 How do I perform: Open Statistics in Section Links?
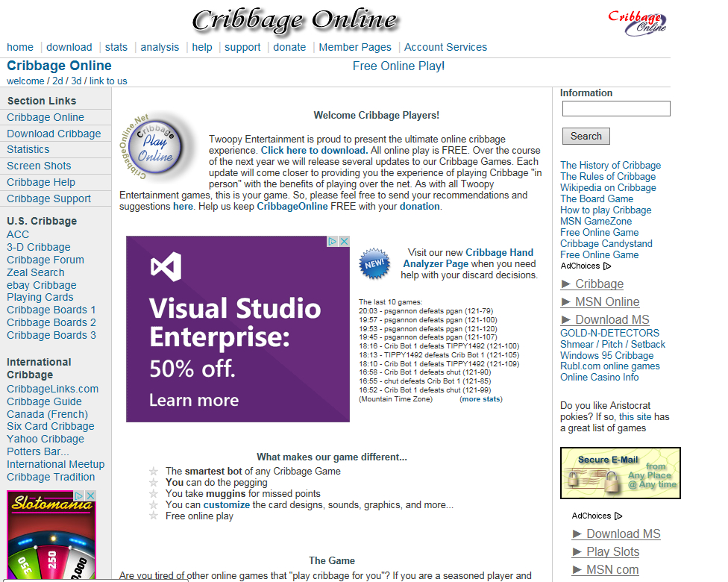coord(28,149)
